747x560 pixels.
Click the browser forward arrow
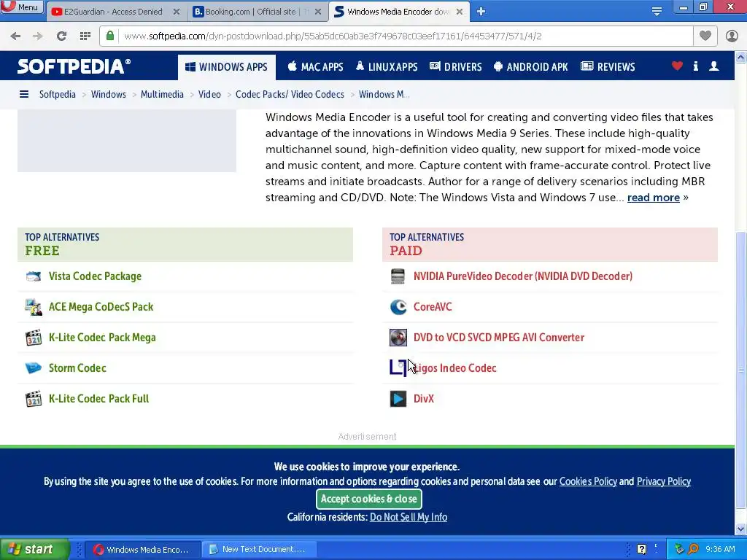coord(38,36)
